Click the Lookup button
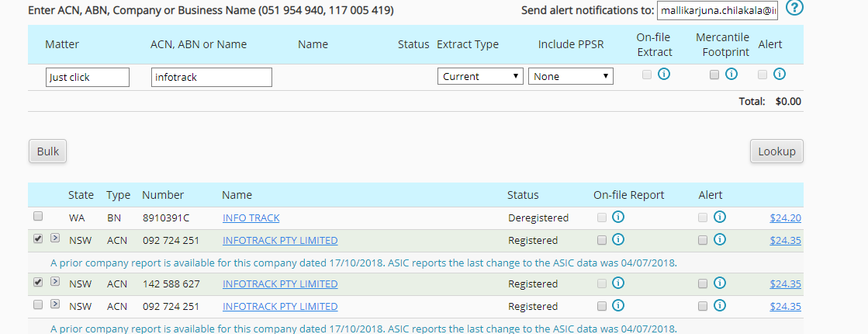The height and width of the screenshot is (334, 868). 776,151
